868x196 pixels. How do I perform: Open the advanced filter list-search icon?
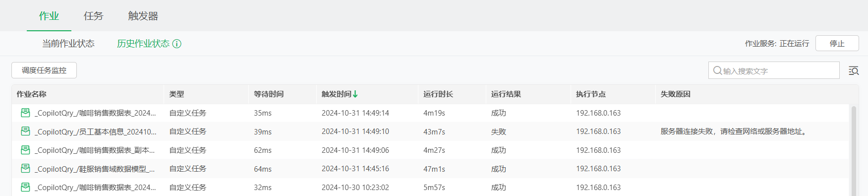tap(854, 70)
